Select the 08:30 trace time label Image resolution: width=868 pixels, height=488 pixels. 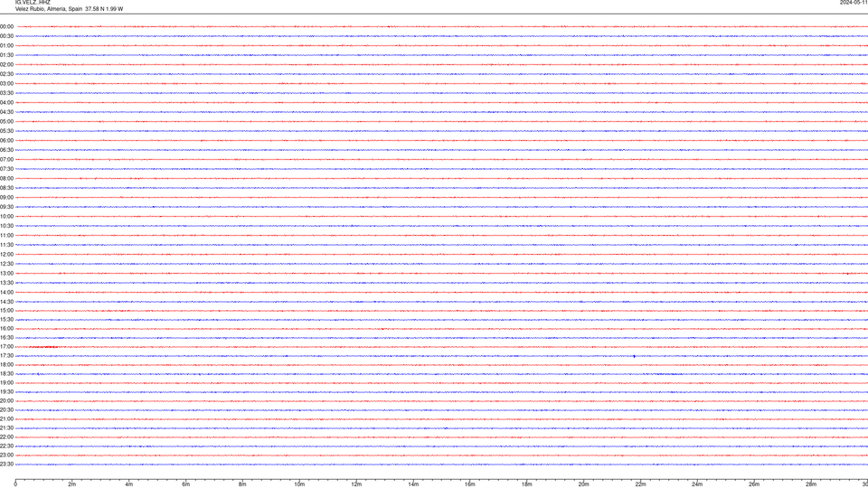pyautogui.click(x=6, y=188)
